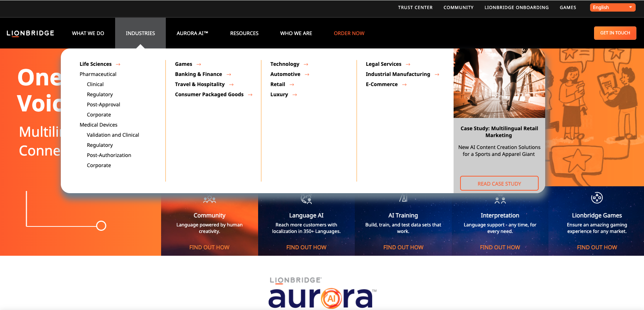Select Clinical under Pharmaceutical
644x310 pixels.
click(95, 84)
